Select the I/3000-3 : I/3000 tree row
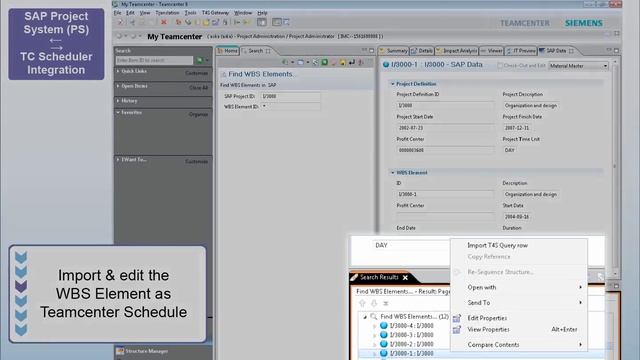This screenshot has height=360, width=640. pyautogui.click(x=411, y=335)
